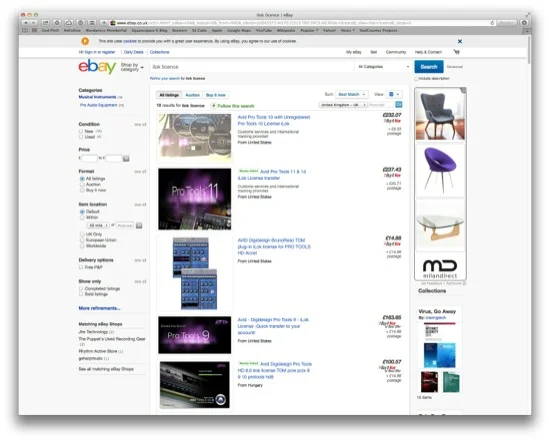
Task: Tick the Used condition checkbox
Action: point(81,137)
